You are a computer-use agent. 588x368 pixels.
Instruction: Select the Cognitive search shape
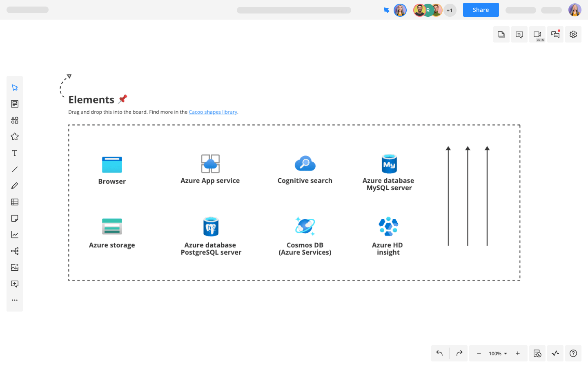pyautogui.click(x=305, y=163)
